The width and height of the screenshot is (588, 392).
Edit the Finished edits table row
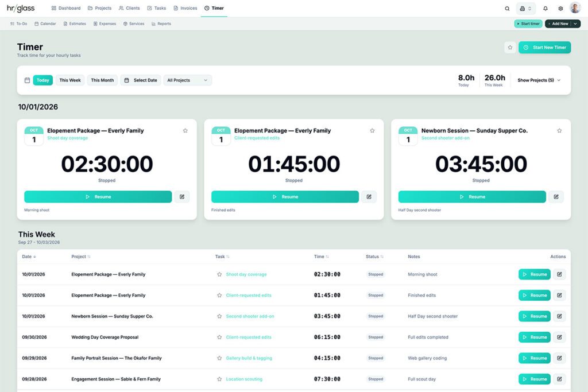tap(559, 296)
